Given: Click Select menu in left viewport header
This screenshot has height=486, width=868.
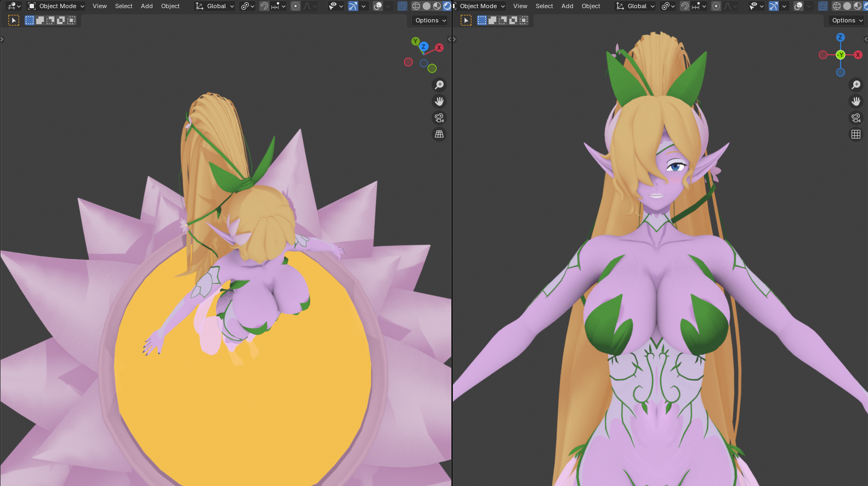Looking at the screenshot, I should point(123,6).
